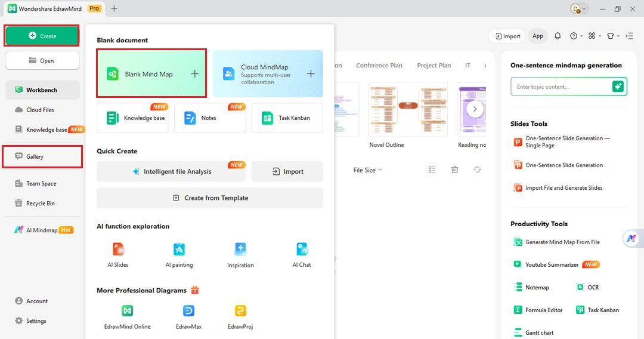Launch AI Mindmap from sidebar
644x339 pixels.
pos(44,230)
